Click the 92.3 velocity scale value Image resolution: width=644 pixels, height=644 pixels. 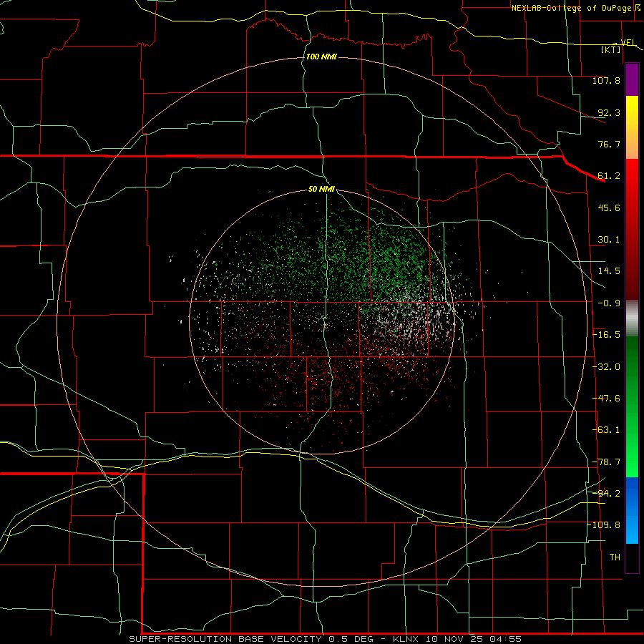pos(609,112)
